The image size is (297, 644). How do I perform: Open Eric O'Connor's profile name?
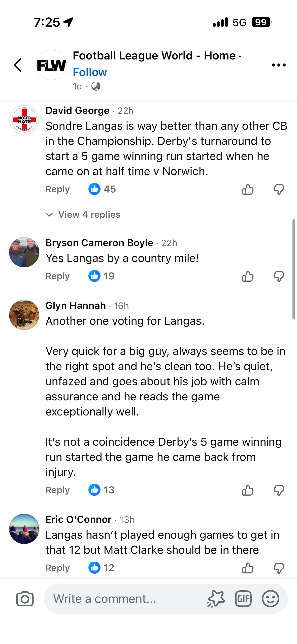(x=78, y=519)
